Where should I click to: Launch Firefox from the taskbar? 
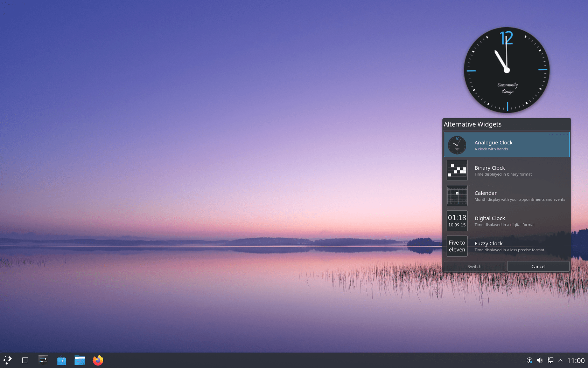pyautogui.click(x=98, y=360)
